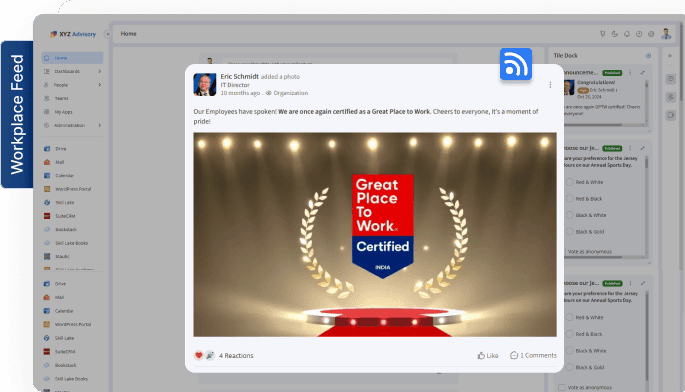Open the 1 Comments link on the post

point(533,355)
